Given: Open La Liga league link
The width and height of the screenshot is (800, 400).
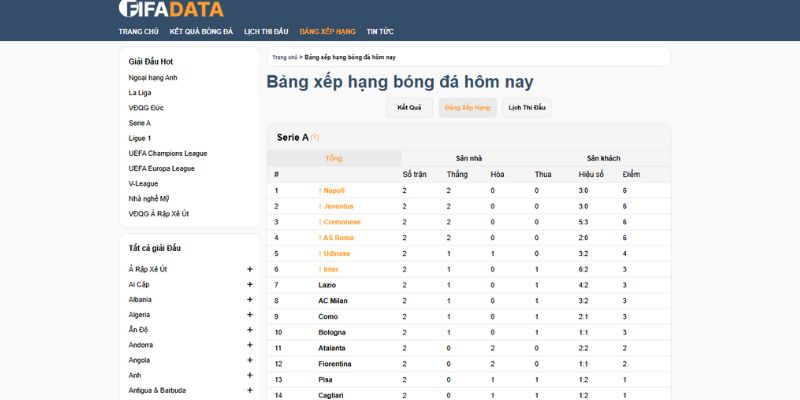Looking at the screenshot, I should [140, 93].
